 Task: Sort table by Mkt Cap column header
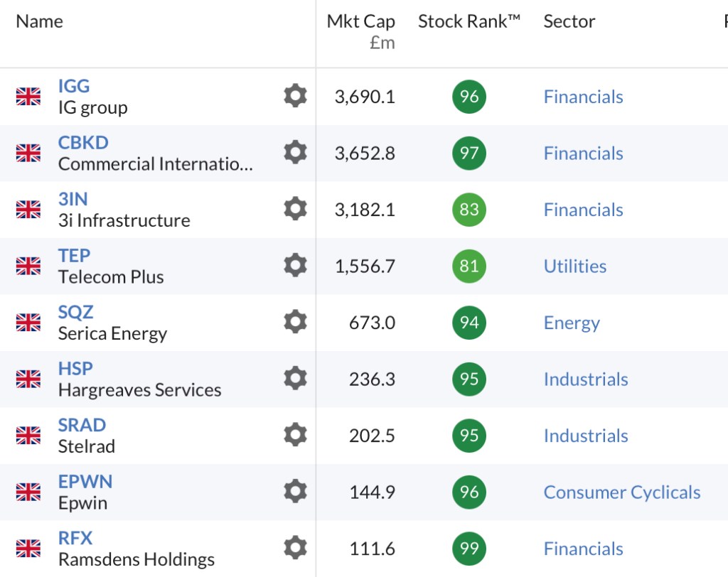360,22
